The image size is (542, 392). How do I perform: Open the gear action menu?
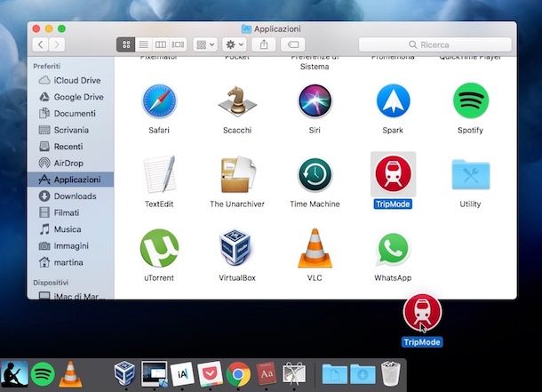coord(235,44)
